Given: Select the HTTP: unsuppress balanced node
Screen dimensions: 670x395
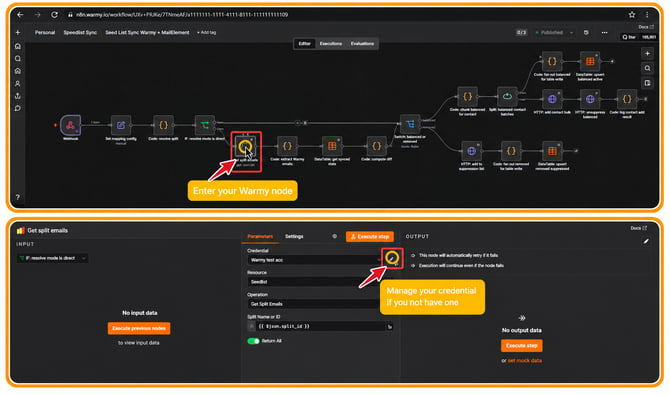Looking at the screenshot, I should point(590,99).
